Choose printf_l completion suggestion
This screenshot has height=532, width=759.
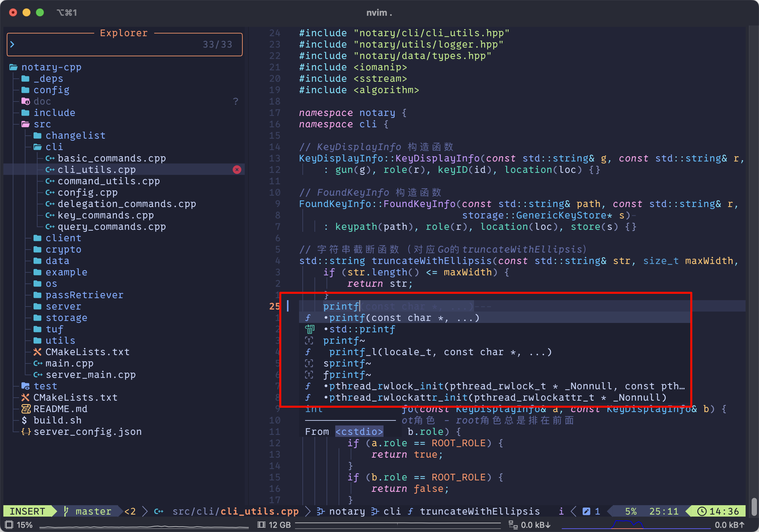pyautogui.click(x=440, y=352)
